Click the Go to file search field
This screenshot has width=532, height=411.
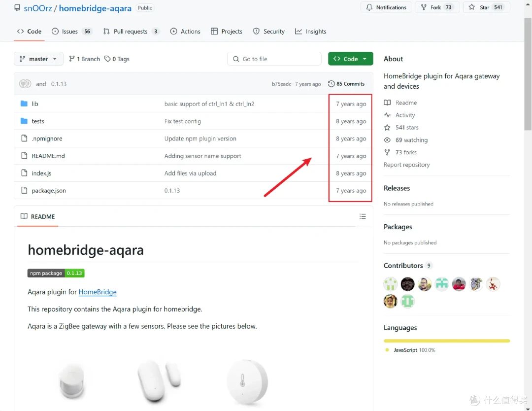274,59
